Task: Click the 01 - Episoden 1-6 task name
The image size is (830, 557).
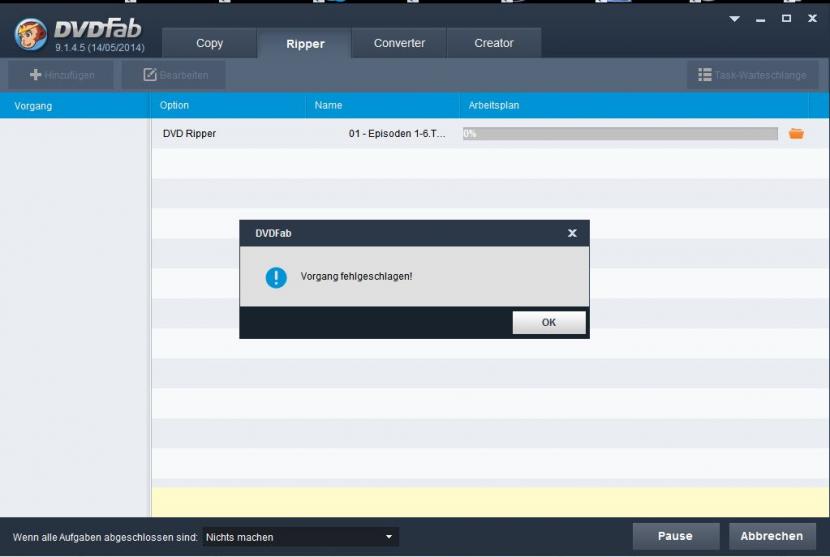Action: (x=396, y=133)
